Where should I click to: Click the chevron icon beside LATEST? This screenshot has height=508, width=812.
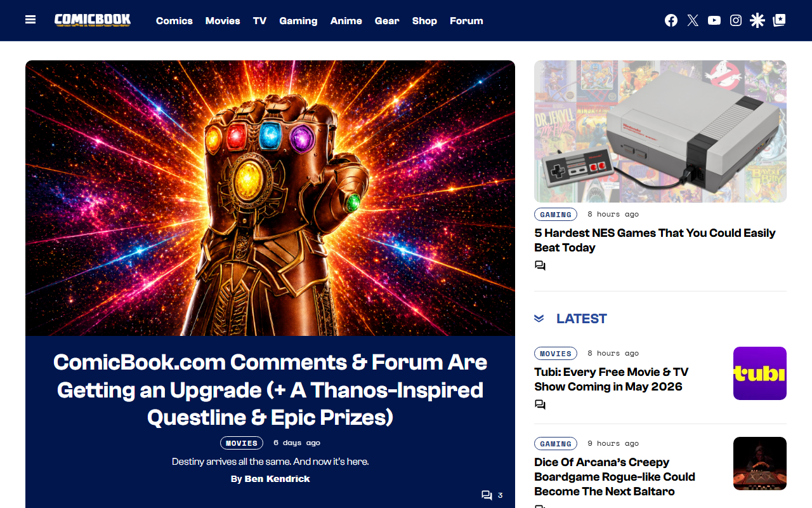pyautogui.click(x=539, y=319)
